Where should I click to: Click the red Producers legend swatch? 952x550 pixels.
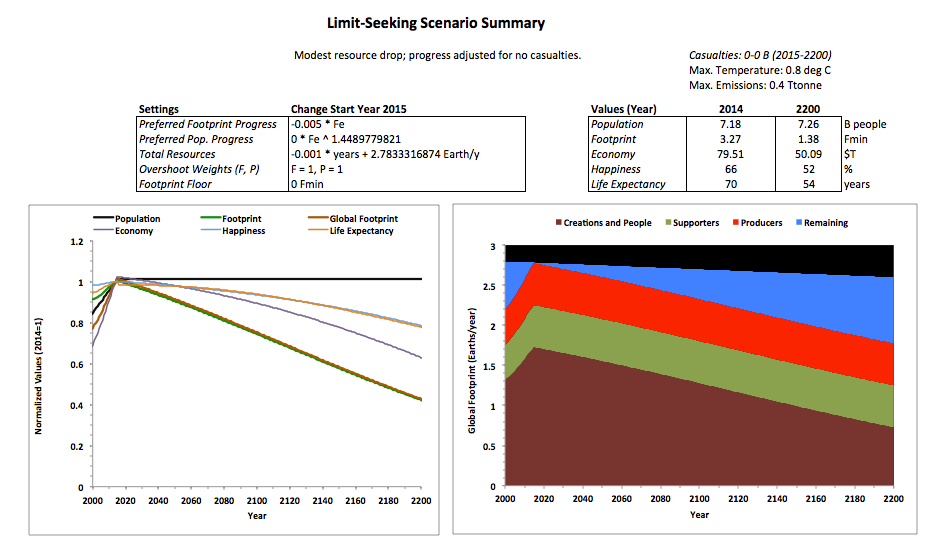(741, 223)
